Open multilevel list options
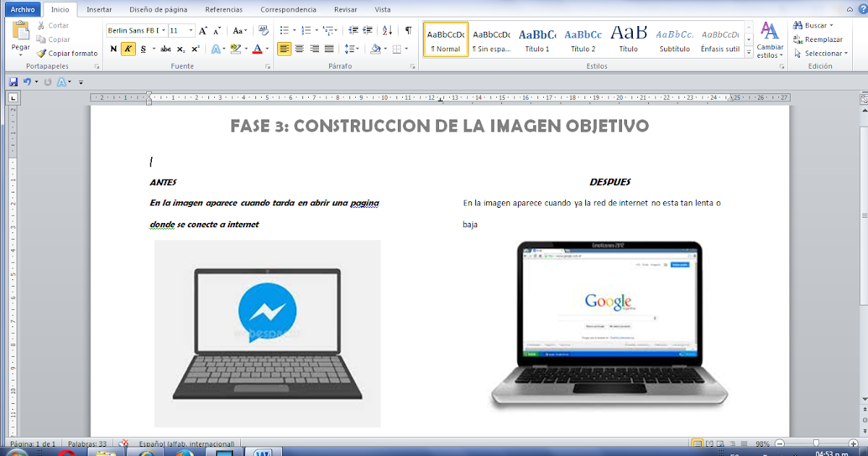This screenshot has width=868, height=456. coord(329,30)
